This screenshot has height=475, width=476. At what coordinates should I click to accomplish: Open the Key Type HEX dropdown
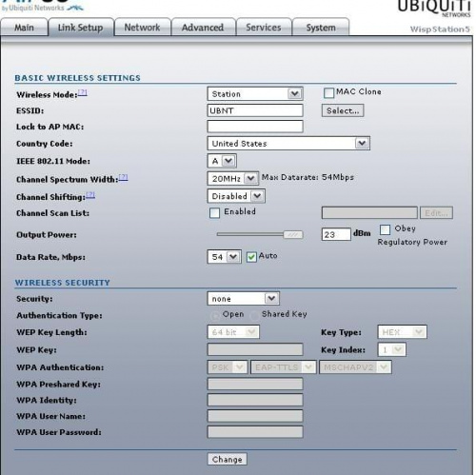pyautogui.click(x=403, y=332)
